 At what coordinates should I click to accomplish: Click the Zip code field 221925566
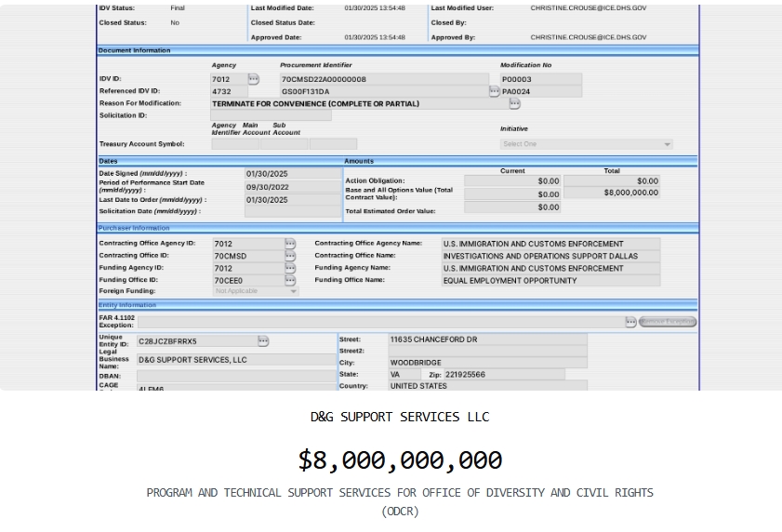[x=503, y=374]
